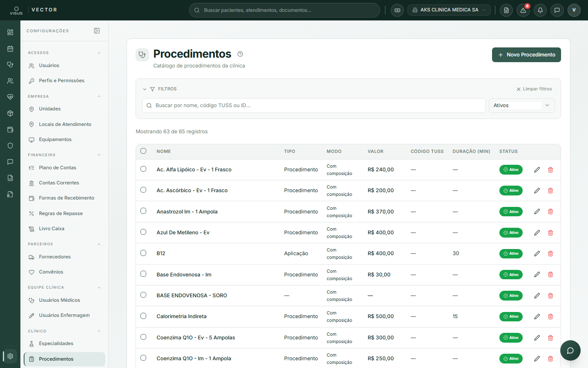This screenshot has width=588, height=368.
Task: Edit Ac. Alfa Lipóico procedure with pencil
Action: [537, 170]
